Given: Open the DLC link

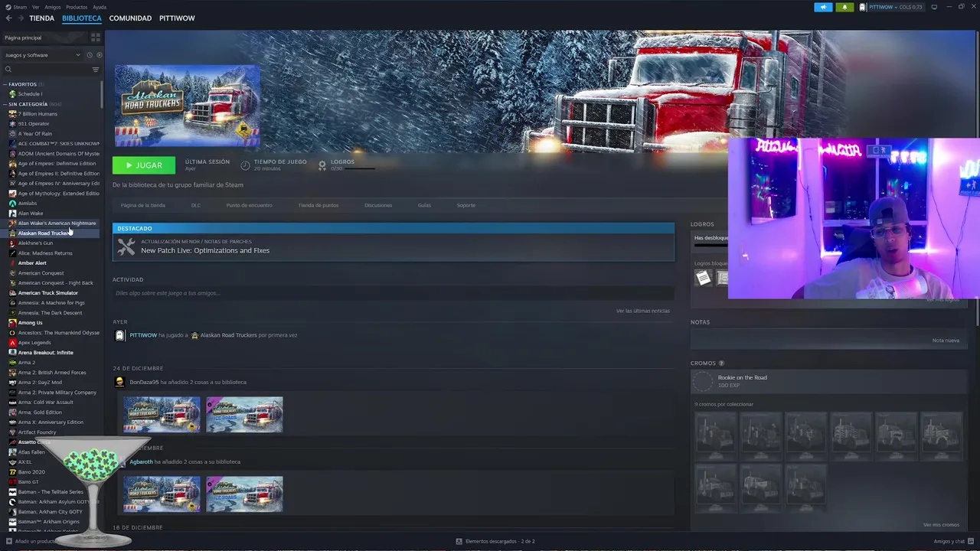Looking at the screenshot, I should point(196,205).
